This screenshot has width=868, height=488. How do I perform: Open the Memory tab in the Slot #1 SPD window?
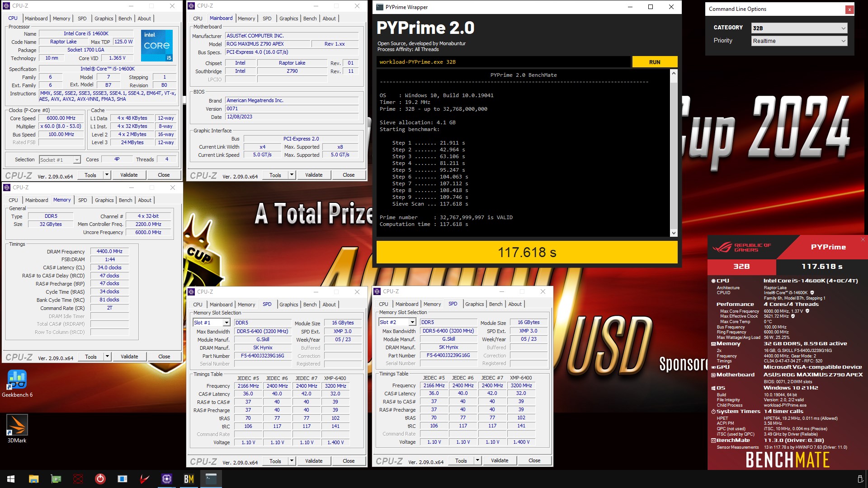click(246, 305)
